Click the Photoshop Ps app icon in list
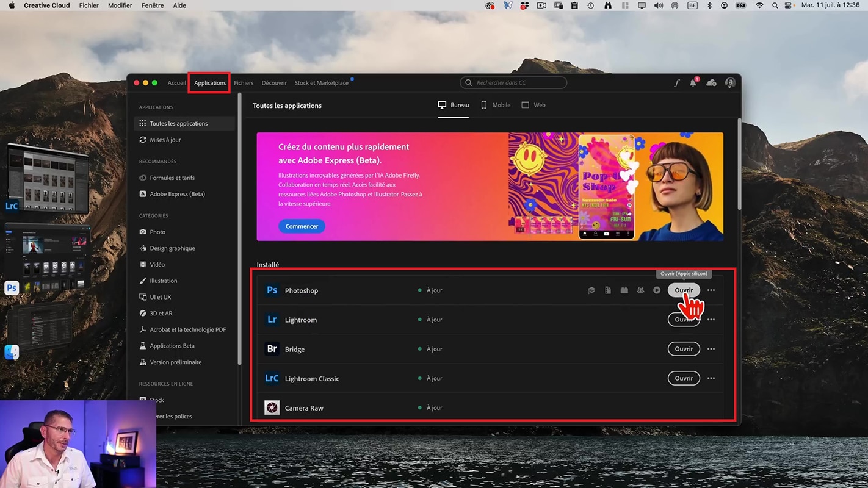This screenshot has width=868, height=488. (x=272, y=290)
